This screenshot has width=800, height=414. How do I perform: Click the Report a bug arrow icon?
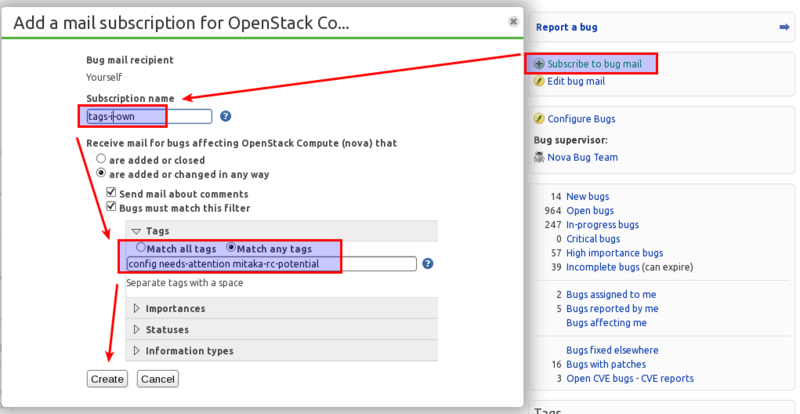(784, 28)
